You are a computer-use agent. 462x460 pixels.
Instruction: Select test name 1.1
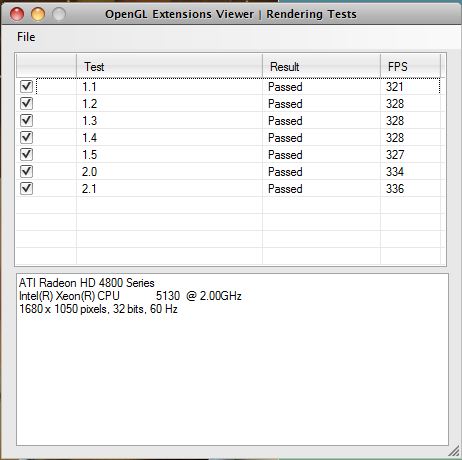89,87
